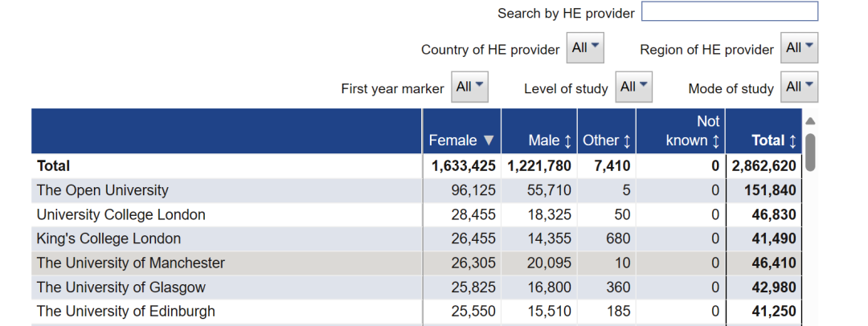Click UCL female count 28,455

[473, 214]
